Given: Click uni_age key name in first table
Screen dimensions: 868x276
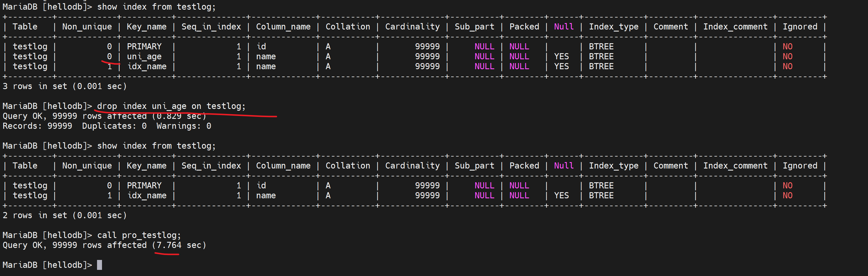Looking at the screenshot, I should click(144, 57).
